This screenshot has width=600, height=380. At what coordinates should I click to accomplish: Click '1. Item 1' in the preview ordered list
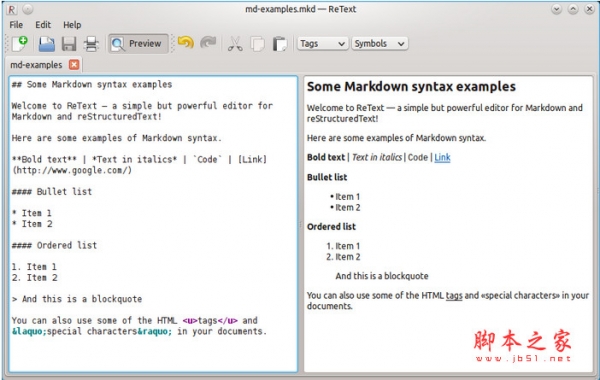(x=343, y=246)
